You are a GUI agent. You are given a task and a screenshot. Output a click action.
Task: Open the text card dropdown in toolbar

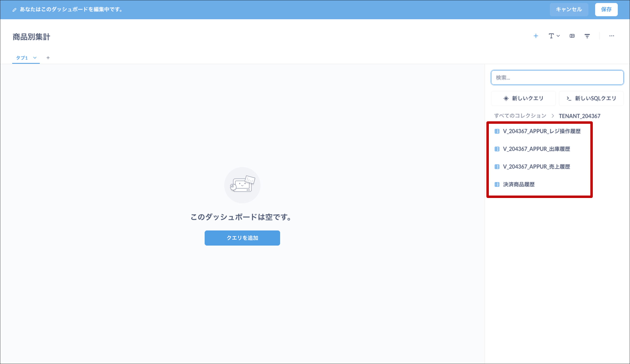pos(554,36)
